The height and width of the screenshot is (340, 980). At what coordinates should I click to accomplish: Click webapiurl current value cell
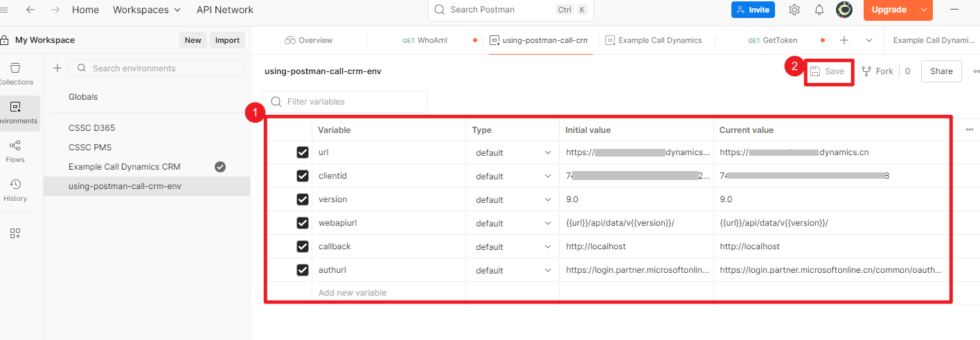[x=832, y=223]
